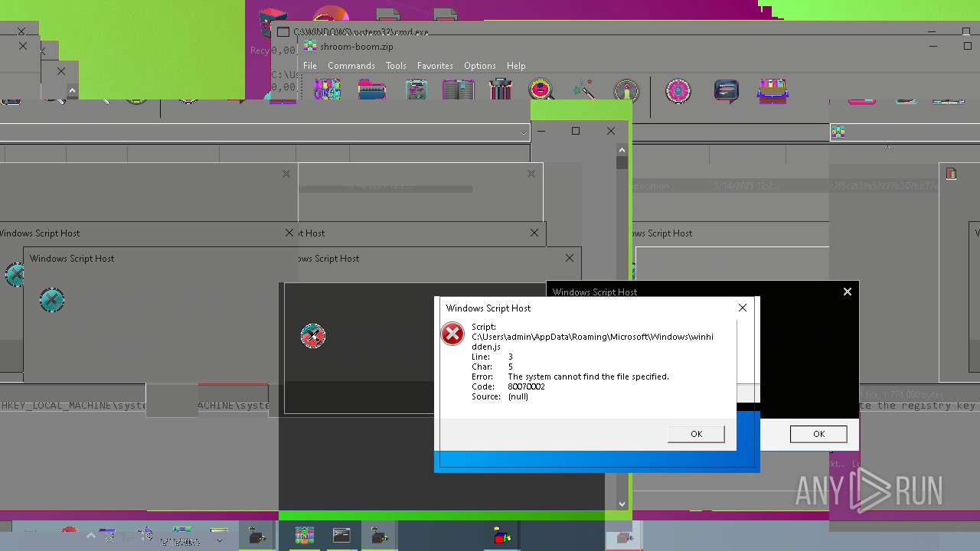Click the Extract To folder icon
Viewport: 980px width, 551px height.
click(x=371, y=90)
